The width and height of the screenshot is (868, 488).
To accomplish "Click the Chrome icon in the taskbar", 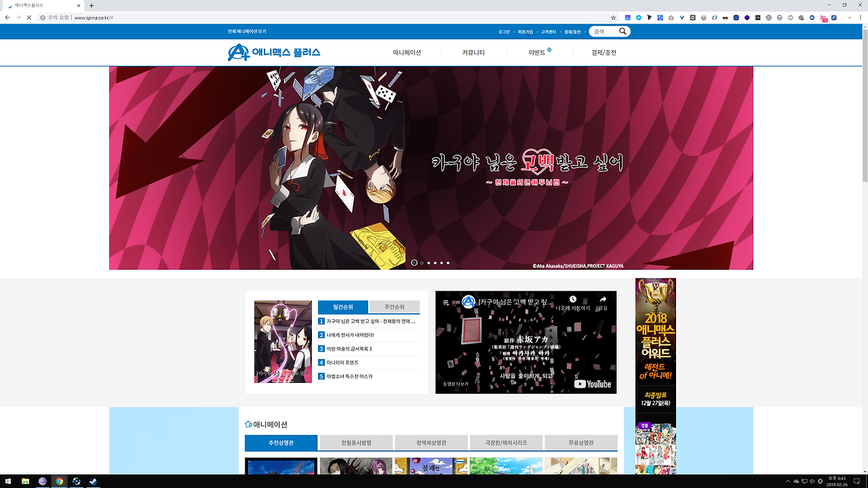I will pyautogui.click(x=60, y=481).
